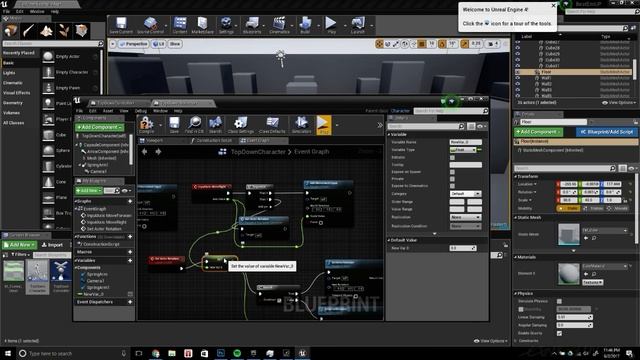This screenshot has height=360, width=640.
Task: Collapse Physics section in level Details
Action: 516,293
